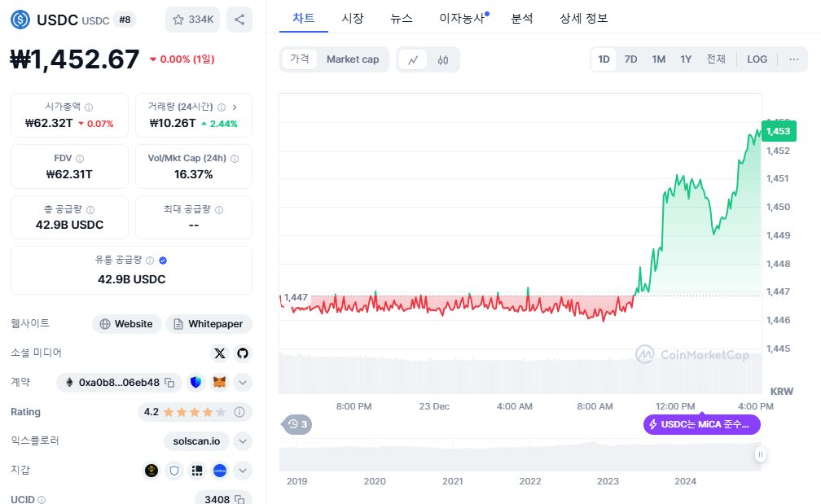Click the #8 rank badge
The image size is (821, 504).
click(x=125, y=20)
